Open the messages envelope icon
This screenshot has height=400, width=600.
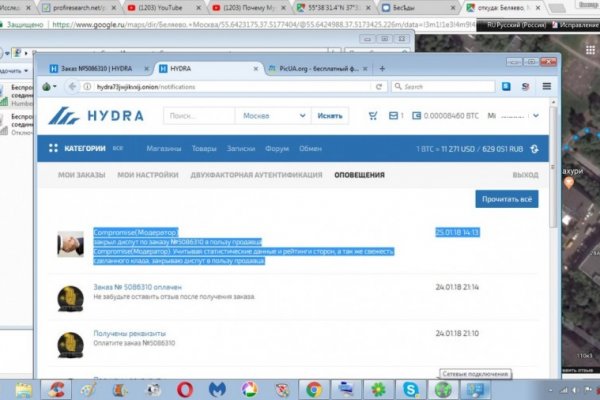coord(393,116)
